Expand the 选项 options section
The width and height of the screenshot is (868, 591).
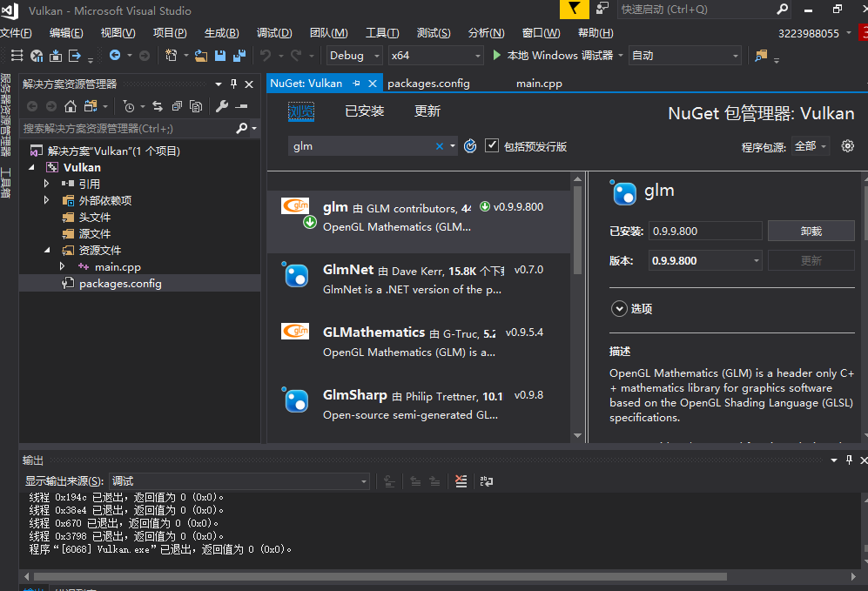pos(619,308)
